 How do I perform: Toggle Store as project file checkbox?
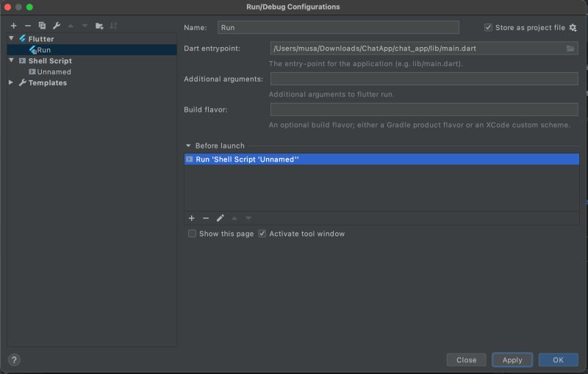488,27
